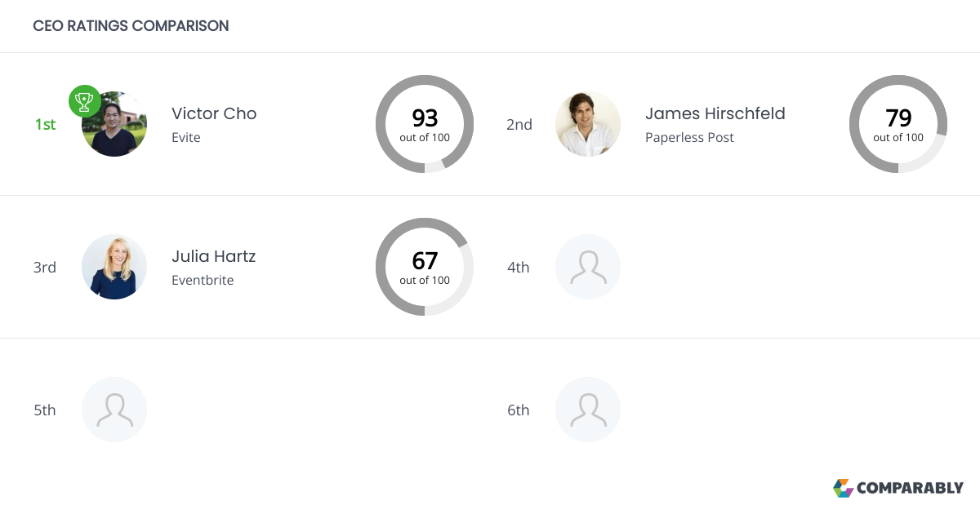The image size is (980, 514).
Task: Click the 79 out of 100 rating ring
Action: pos(898,124)
